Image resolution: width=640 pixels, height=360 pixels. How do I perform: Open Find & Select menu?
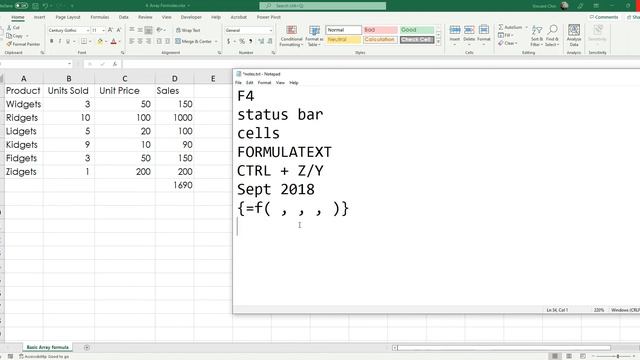[x=552, y=36]
